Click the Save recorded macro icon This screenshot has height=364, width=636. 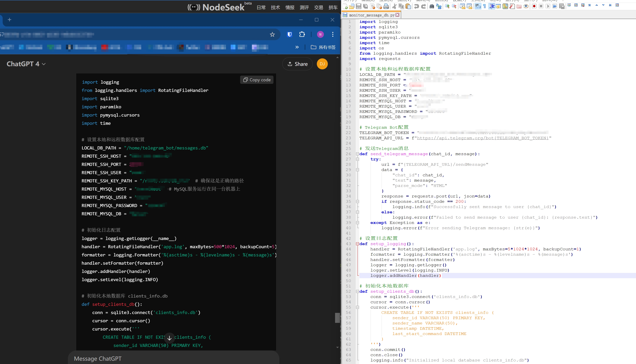562,6
